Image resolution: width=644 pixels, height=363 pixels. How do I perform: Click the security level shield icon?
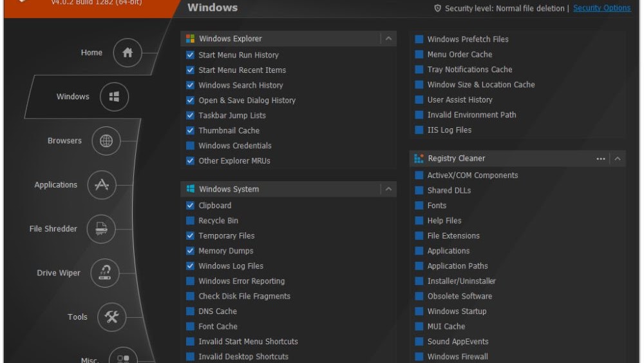click(437, 8)
